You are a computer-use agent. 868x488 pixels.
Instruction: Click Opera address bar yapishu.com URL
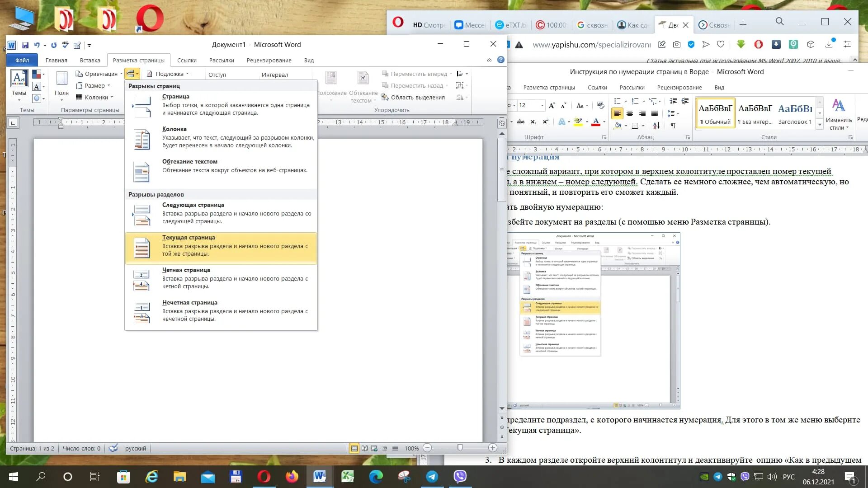click(591, 44)
